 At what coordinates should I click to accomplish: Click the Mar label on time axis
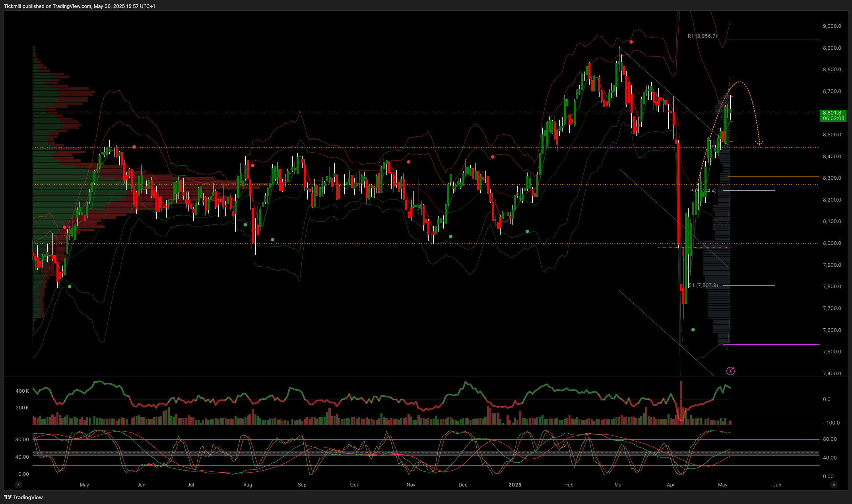coord(619,485)
